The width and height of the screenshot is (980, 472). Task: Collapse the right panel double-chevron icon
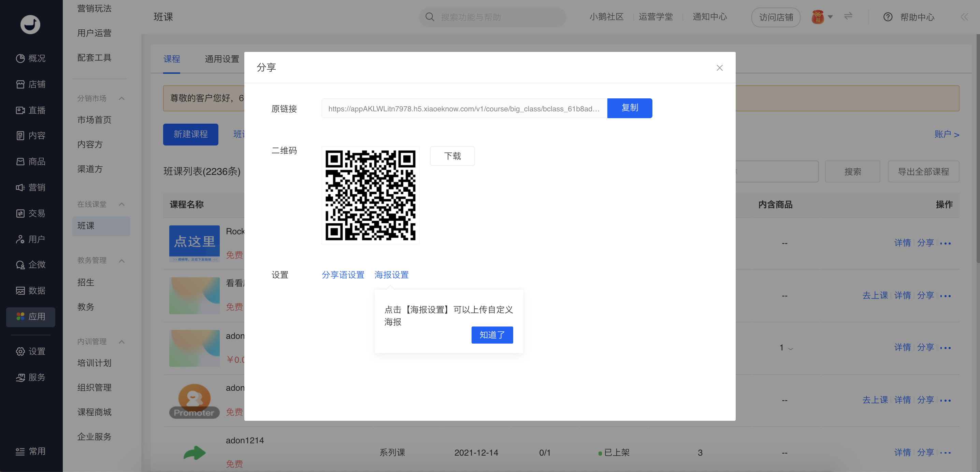click(x=964, y=17)
